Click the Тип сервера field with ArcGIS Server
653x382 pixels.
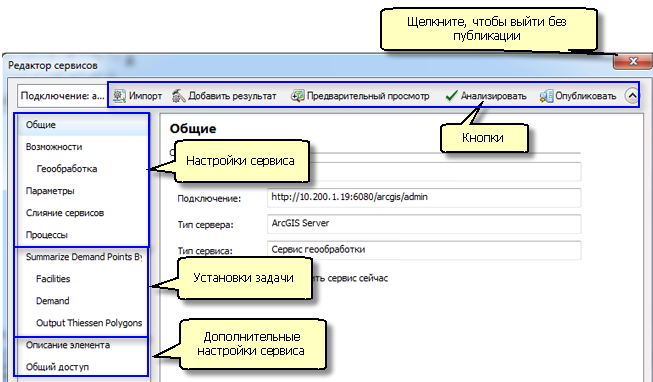coord(424,224)
